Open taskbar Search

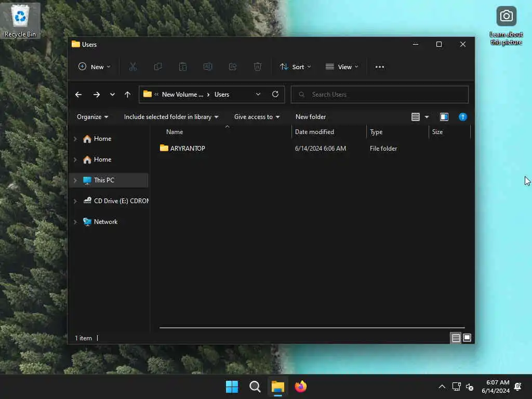tap(255, 387)
